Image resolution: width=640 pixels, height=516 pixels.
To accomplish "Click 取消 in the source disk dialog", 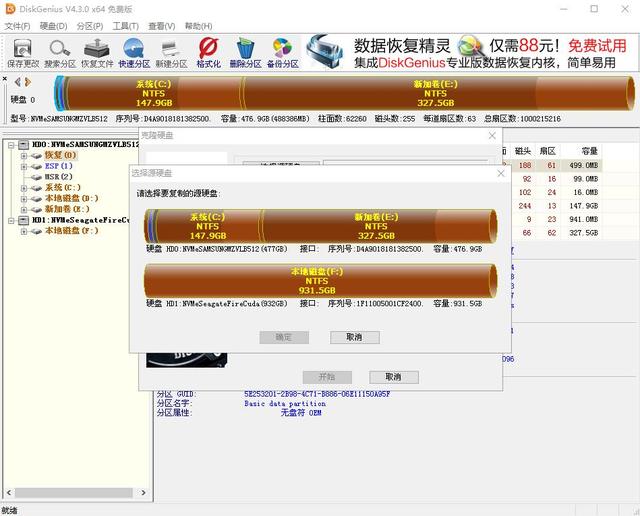I will [x=355, y=337].
